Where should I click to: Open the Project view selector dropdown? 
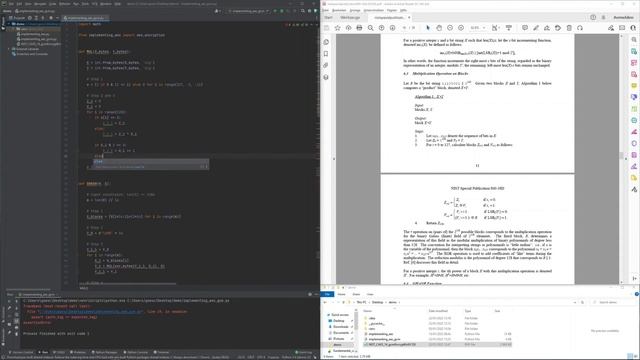[17, 18]
